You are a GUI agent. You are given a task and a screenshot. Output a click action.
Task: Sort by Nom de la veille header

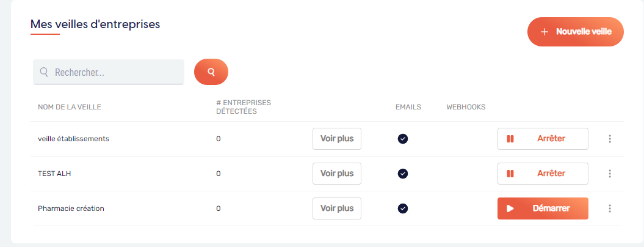pos(70,107)
